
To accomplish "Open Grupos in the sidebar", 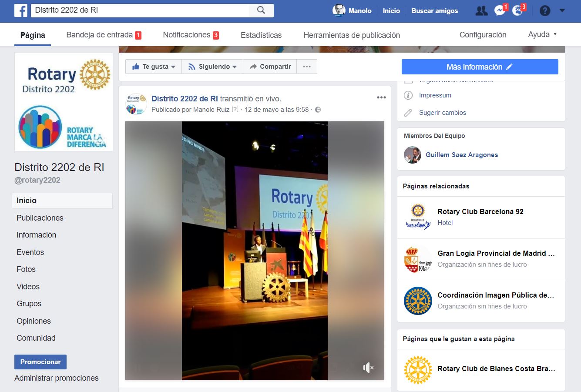I will point(29,304).
